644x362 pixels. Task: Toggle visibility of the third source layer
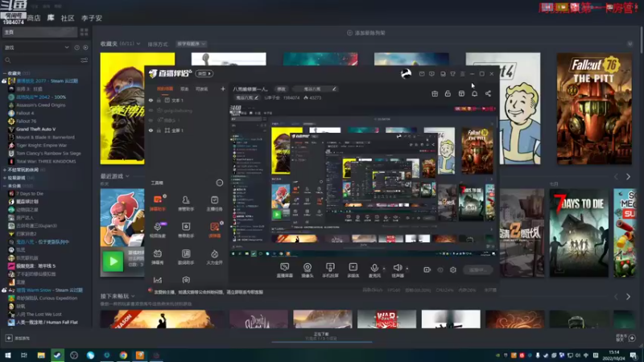[x=151, y=120]
